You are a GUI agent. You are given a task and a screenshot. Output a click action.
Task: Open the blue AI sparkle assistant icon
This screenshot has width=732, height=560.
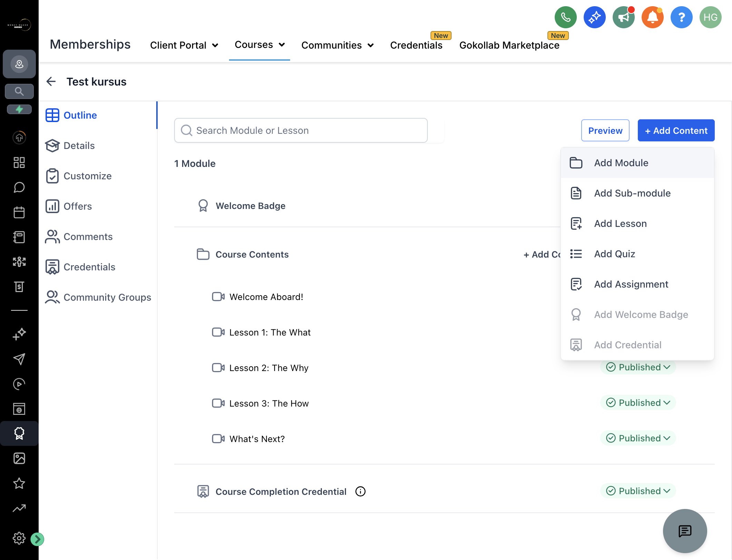[594, 17]
